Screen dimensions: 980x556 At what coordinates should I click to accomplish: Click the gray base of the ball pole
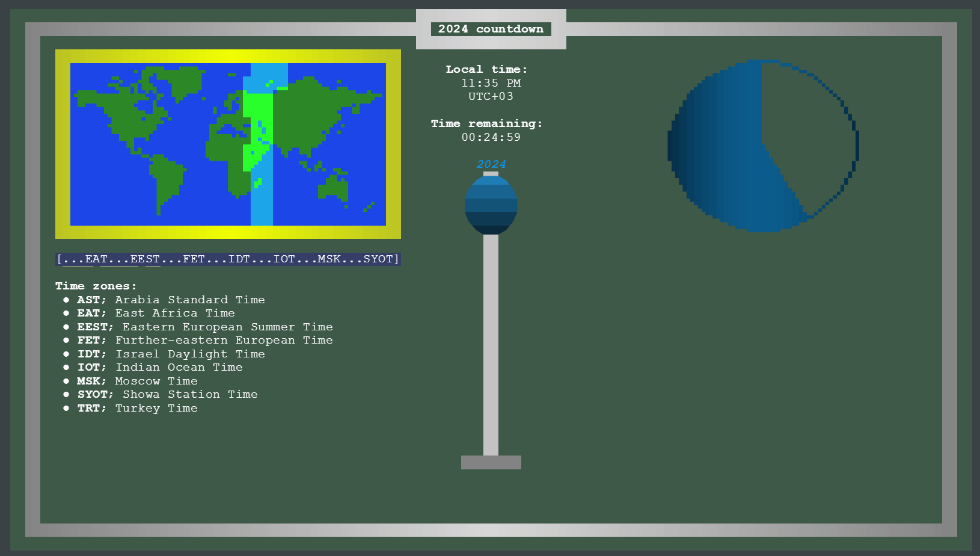(491, 462)
